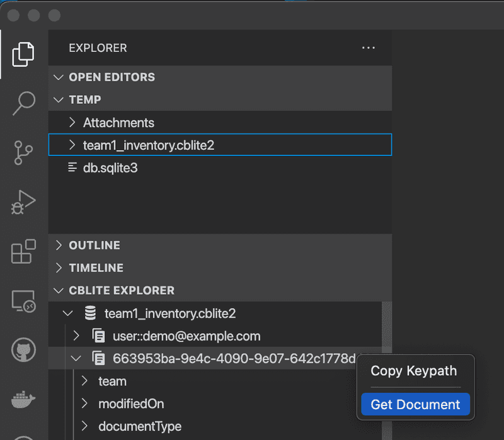Expand the user::demo@example.com document
The height and width of the screenshot is (440, 504).
(x=76, y=336)
